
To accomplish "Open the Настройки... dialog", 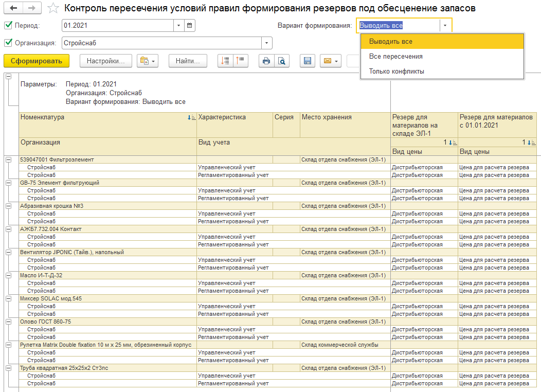I will click(106, 61).
